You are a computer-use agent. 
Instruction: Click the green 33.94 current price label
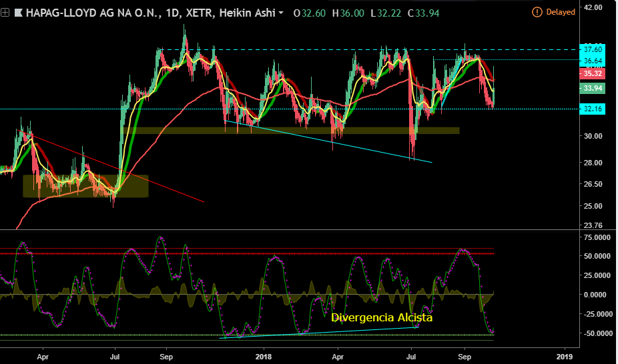point(593,88)
